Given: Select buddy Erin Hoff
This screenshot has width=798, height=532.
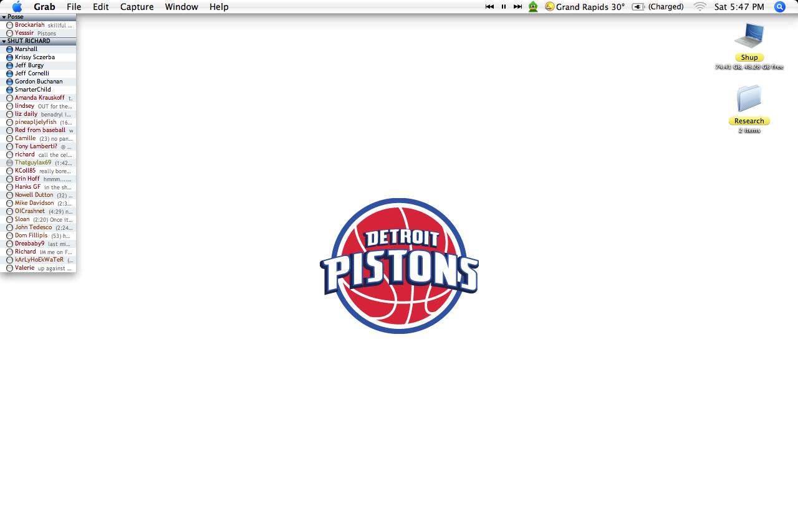Looking at the screenshot, I should (38, 179).
